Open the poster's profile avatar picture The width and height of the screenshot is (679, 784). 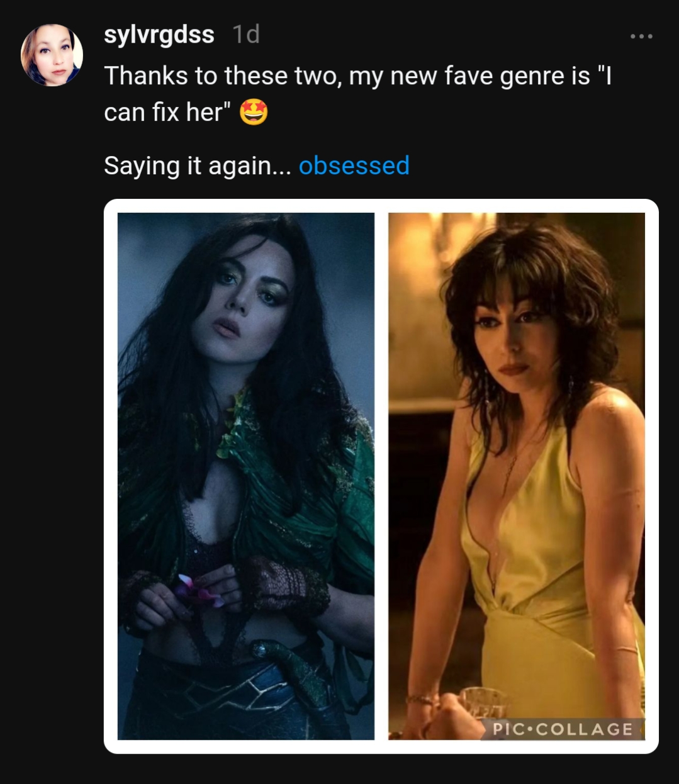tap(52, 55)
